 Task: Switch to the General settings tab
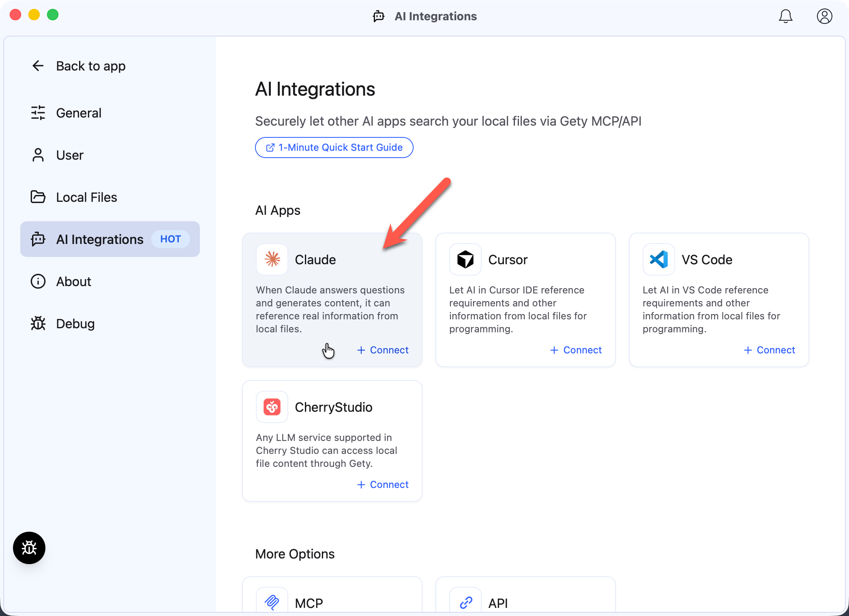coord(78,113)
